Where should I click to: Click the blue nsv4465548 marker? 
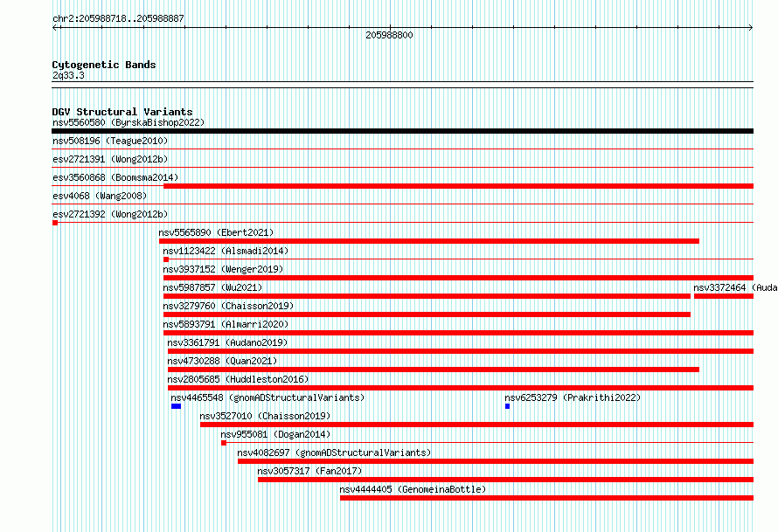coord(176,406)
